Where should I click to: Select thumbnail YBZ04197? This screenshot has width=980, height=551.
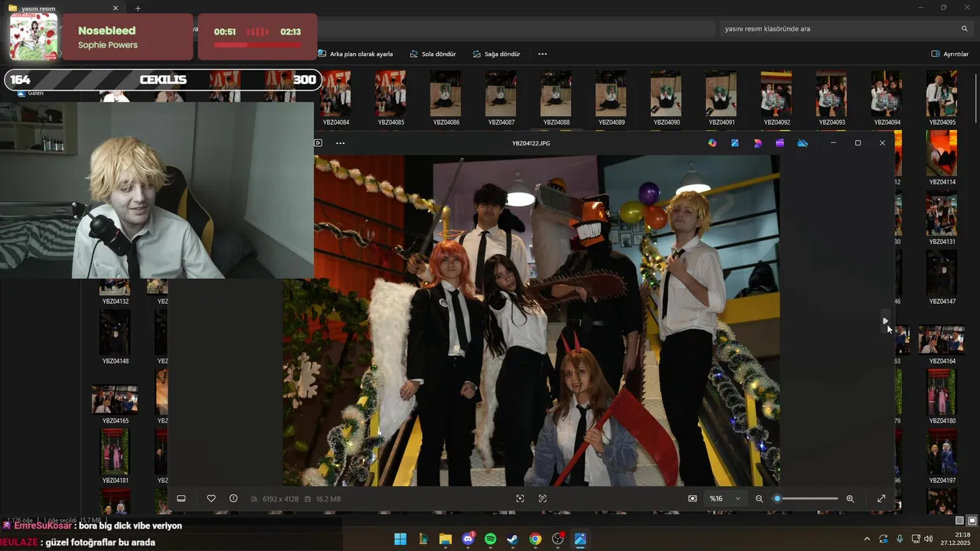[x=942, y=456]
